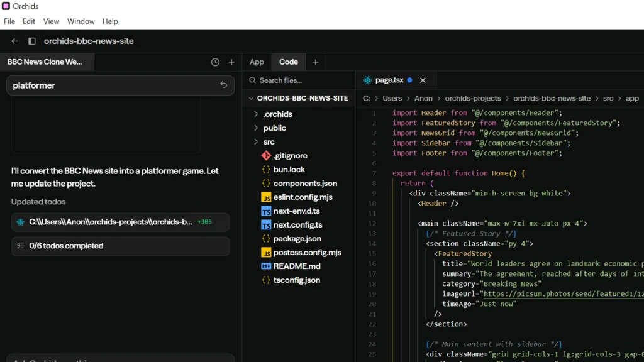644x362 pixels.
Task: Click the Orchids logo icon
Action: [x=6, y=6]
